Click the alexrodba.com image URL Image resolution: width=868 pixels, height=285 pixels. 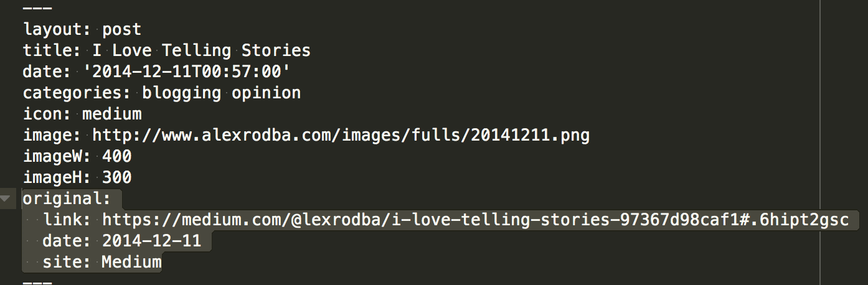click(341, 135)
